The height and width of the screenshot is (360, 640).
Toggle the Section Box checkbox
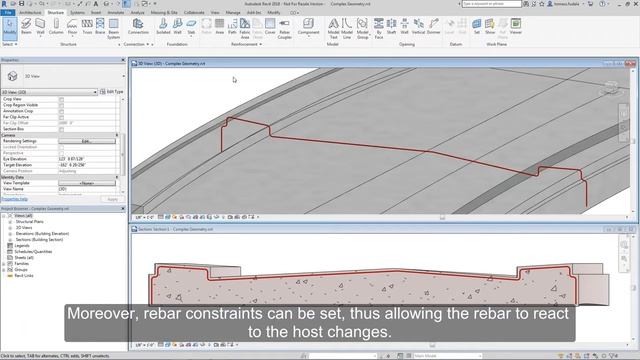(x=61, y=129)
